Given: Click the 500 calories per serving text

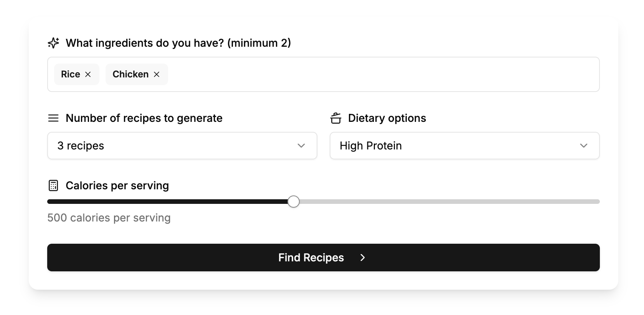Looking at the screenshot, I should tap(109, 218).
